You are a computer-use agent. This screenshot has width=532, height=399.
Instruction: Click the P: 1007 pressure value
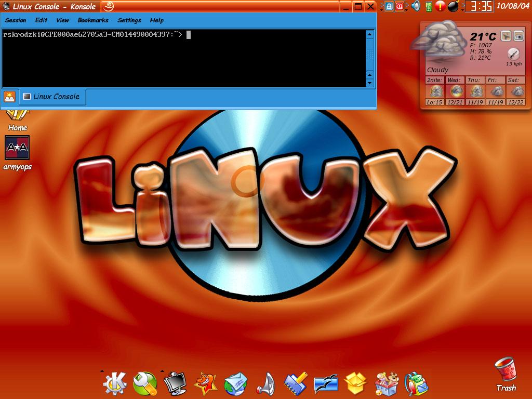481,45
